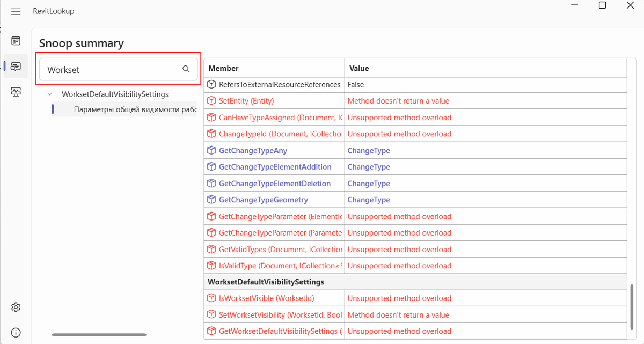This screenshot has width=644, height=344.
Task: Select GetWorksetDefaultVisibilitySettings member text
Action: click(281, 331)
